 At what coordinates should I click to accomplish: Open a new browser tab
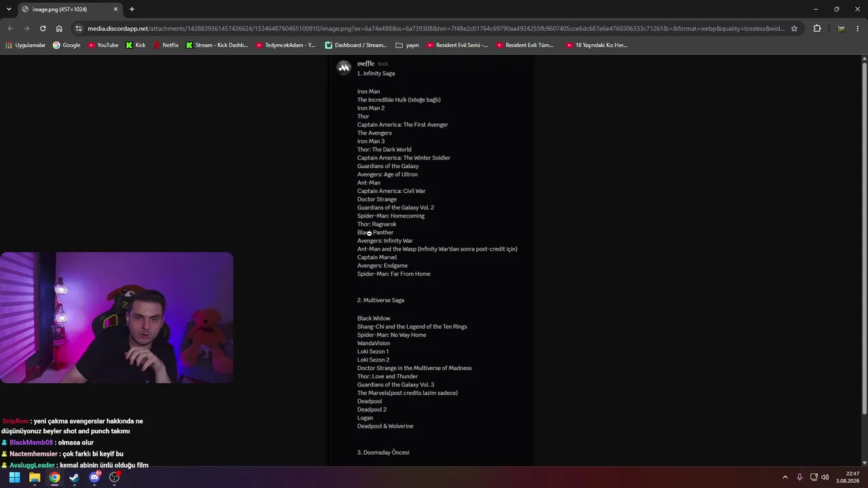pos(132,9)
